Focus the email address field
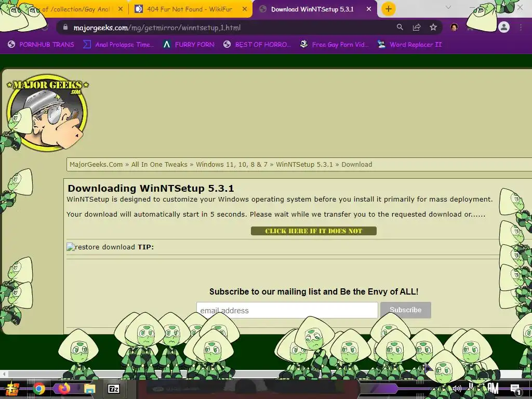The image size is (532, 399). pos(287,310)
